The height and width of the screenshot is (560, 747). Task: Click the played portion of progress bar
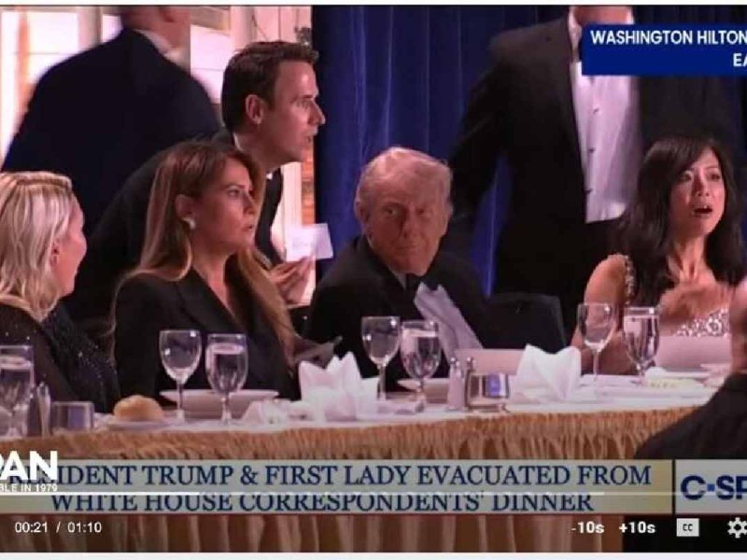coord(100,494)
